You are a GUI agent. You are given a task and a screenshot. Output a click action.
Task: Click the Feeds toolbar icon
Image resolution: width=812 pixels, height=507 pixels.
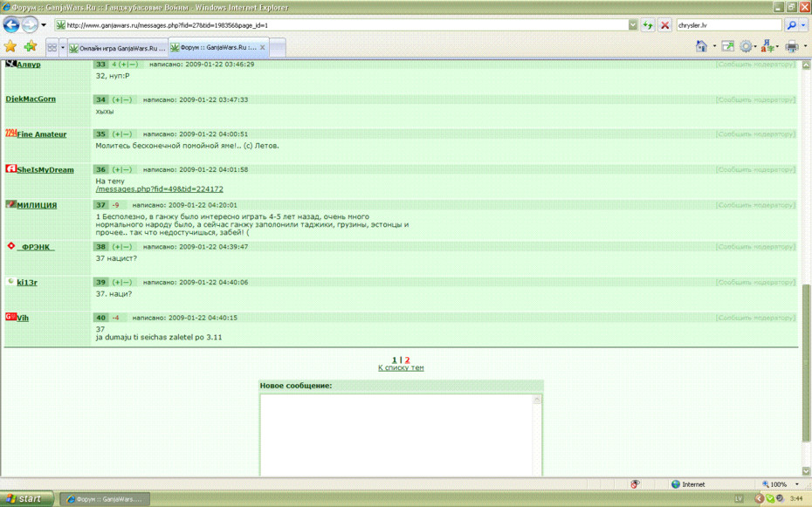tap(728, 46)
